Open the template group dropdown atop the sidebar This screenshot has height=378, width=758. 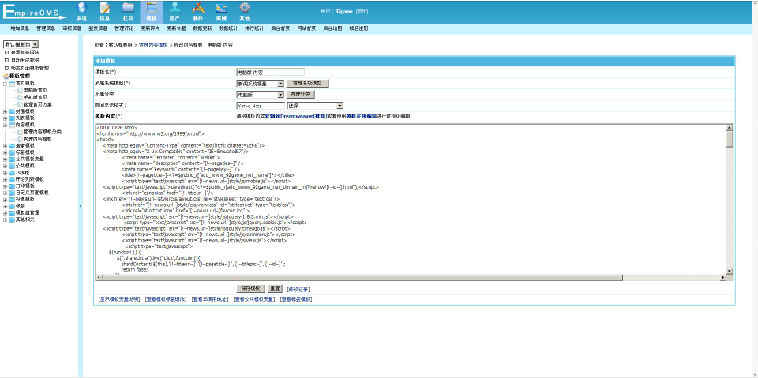21,44
